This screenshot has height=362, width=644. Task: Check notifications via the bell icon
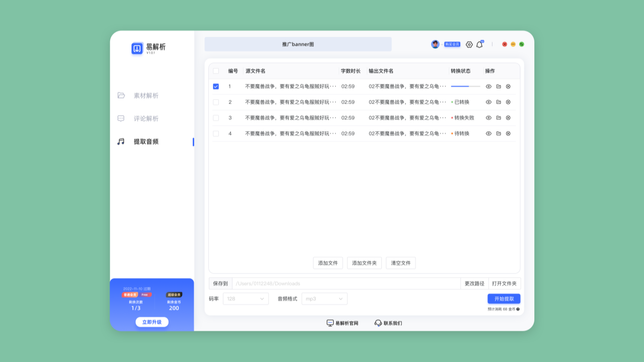point(479,44)
